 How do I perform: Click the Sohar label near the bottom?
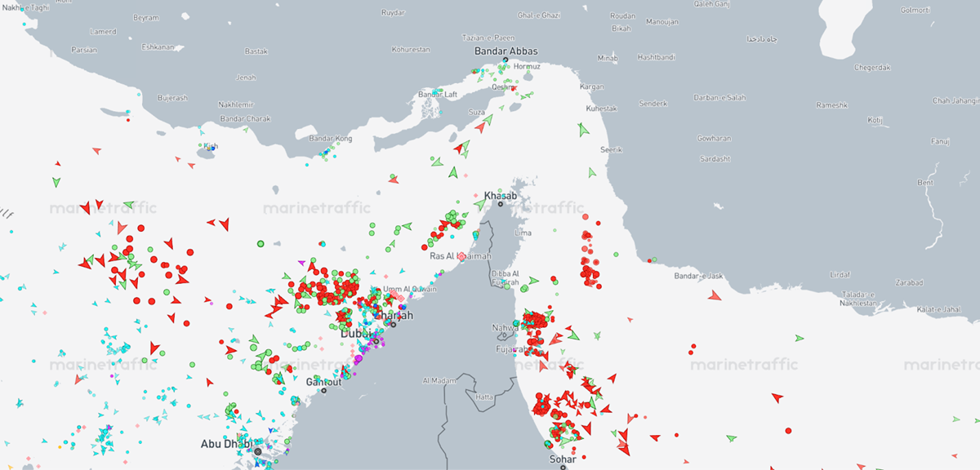pyautogui.click(x=563, y=459)
